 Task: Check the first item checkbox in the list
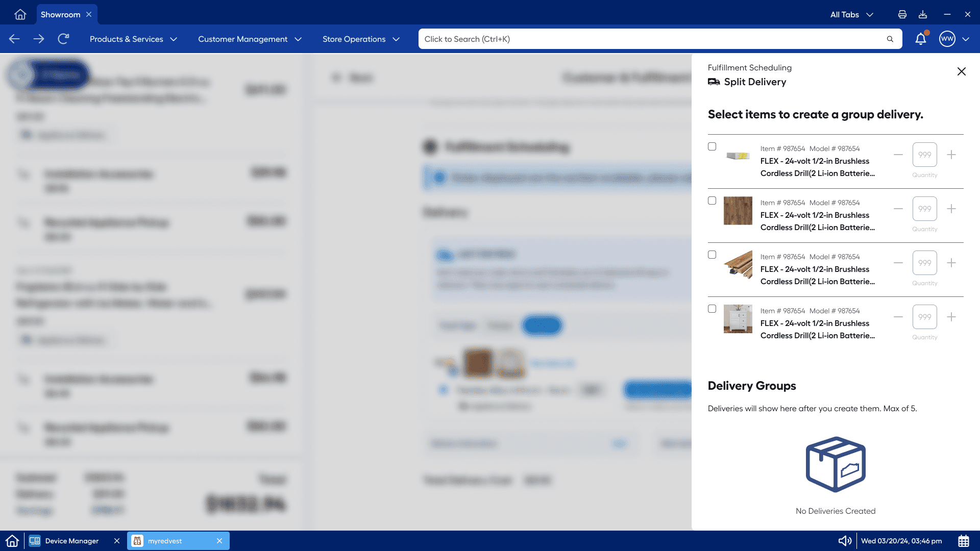(712, 146)
